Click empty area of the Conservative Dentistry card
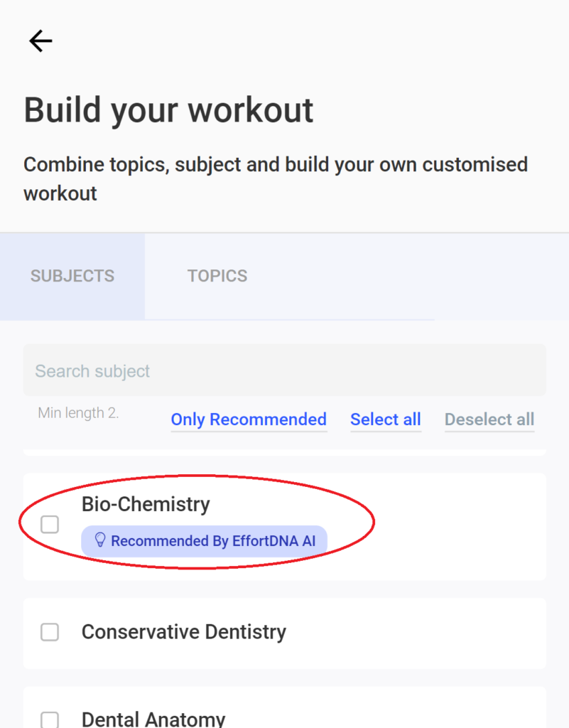Image resolution: width=569 pixels, height=728 pixels. coord(418,633)
